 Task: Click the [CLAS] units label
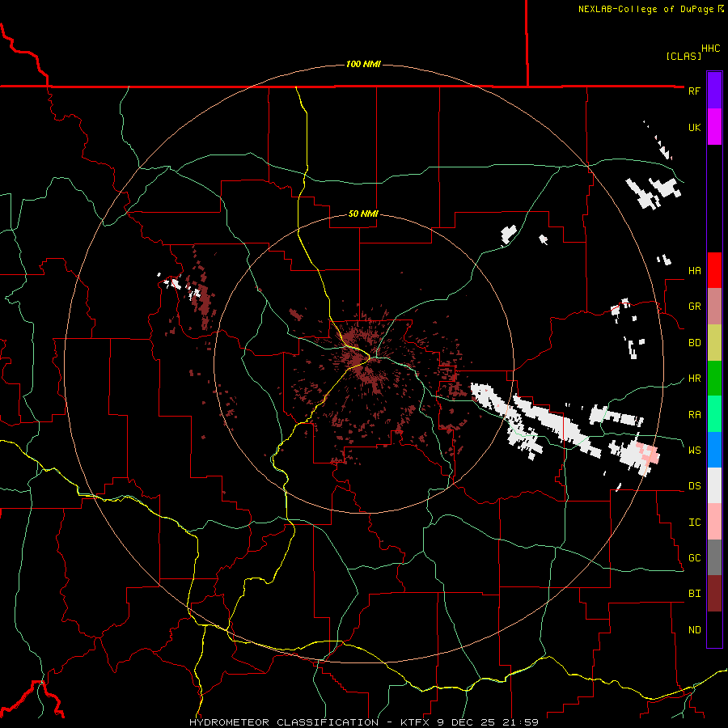click(684, 56)
